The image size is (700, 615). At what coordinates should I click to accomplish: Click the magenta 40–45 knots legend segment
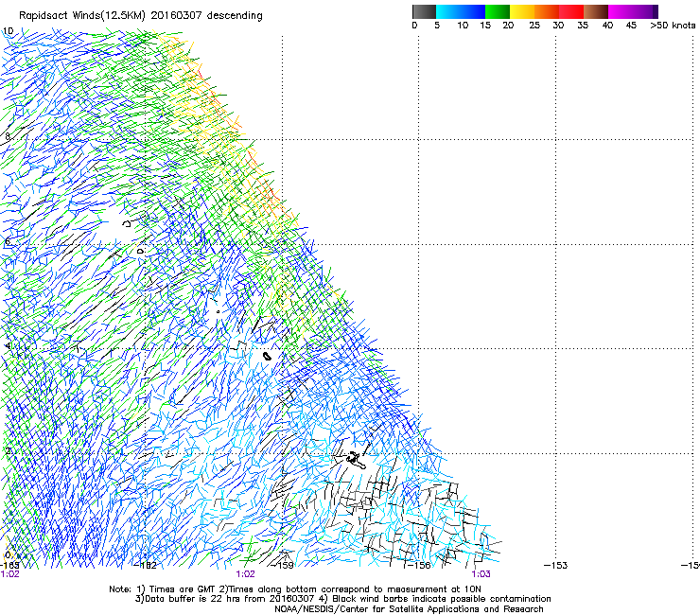tap(621, 11)
